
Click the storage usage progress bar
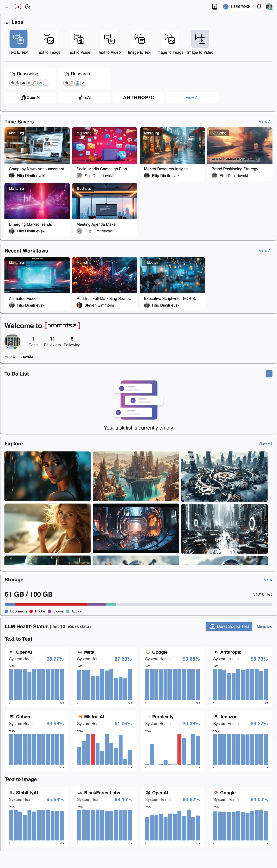coord(138,604)
